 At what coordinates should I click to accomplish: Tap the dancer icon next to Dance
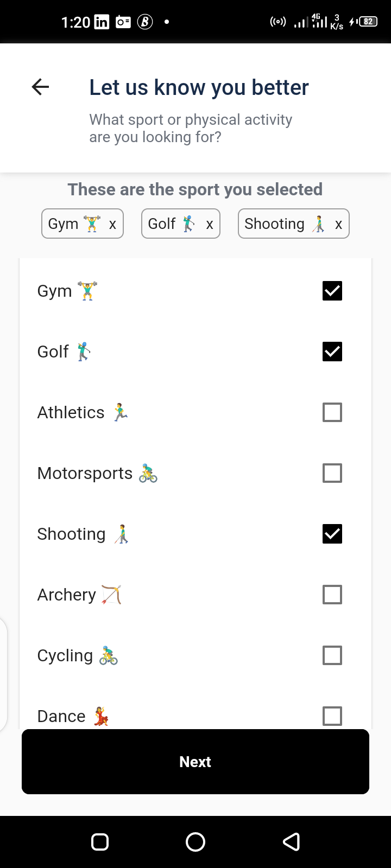click(x=101, y=716)
